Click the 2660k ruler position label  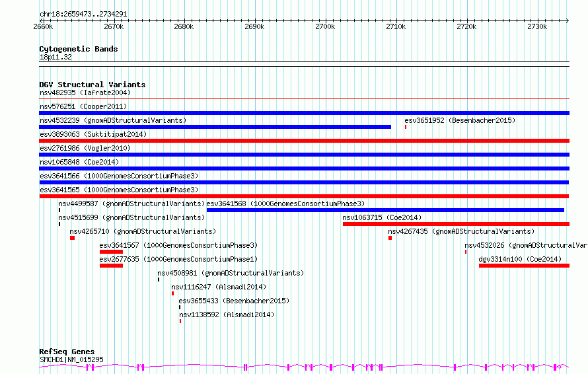[x=43, y=26]
